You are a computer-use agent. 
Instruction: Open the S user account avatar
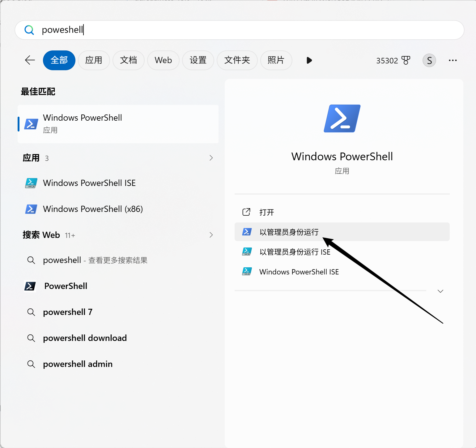pyautogui.click(x=429, y=60)
